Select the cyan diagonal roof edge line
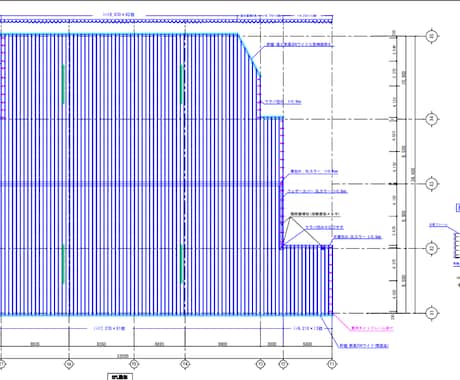 pyautogui.click(x=249, y=55)
